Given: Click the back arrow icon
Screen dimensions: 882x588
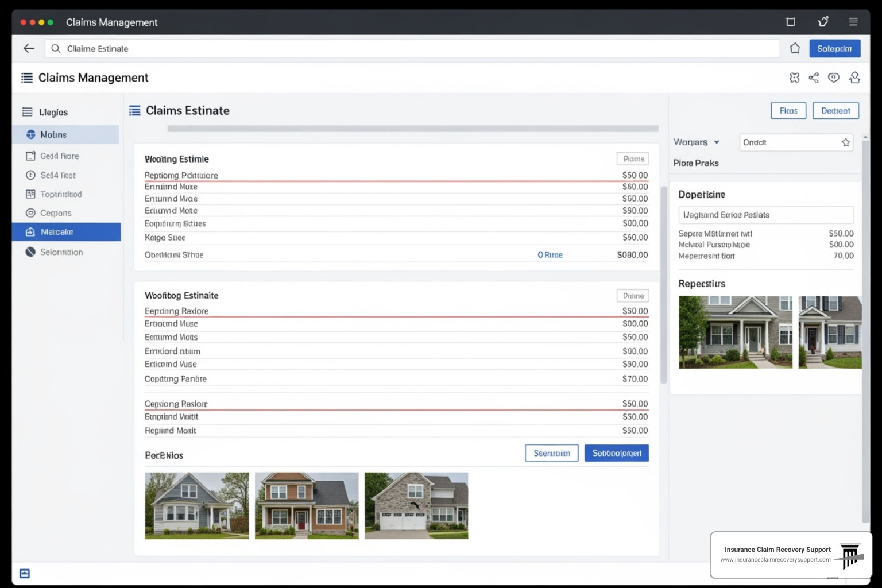Looking at the screenshot, I should click(x=29, y=49).
